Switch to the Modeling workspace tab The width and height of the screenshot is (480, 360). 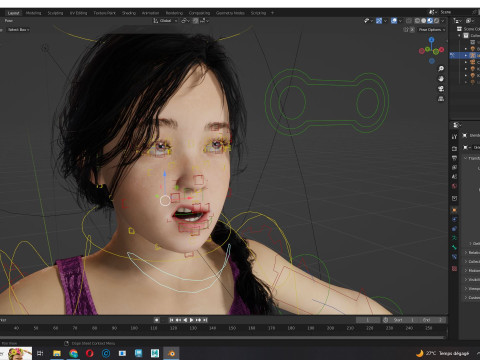click(x=33, y=13)
